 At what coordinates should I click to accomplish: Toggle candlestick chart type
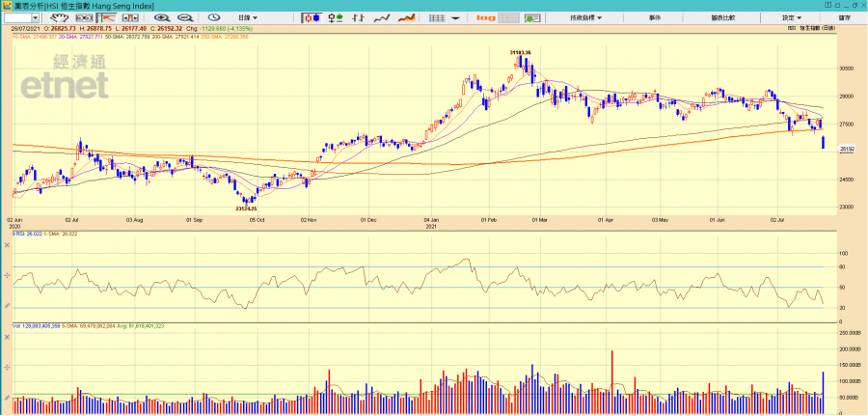point(312,17)
